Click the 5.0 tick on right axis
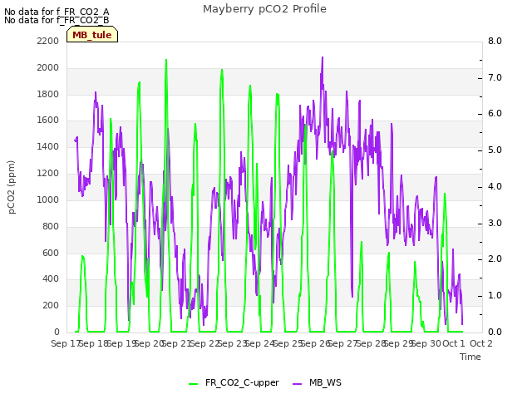532x399 pixels. (495, 150)
